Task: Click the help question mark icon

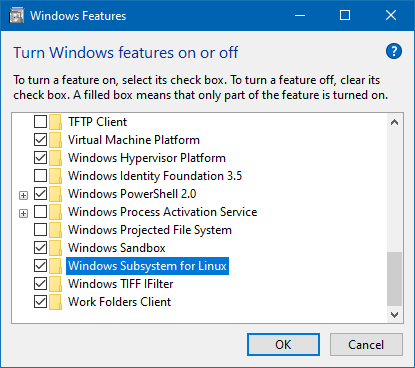Action: click(x=394, y=51)
